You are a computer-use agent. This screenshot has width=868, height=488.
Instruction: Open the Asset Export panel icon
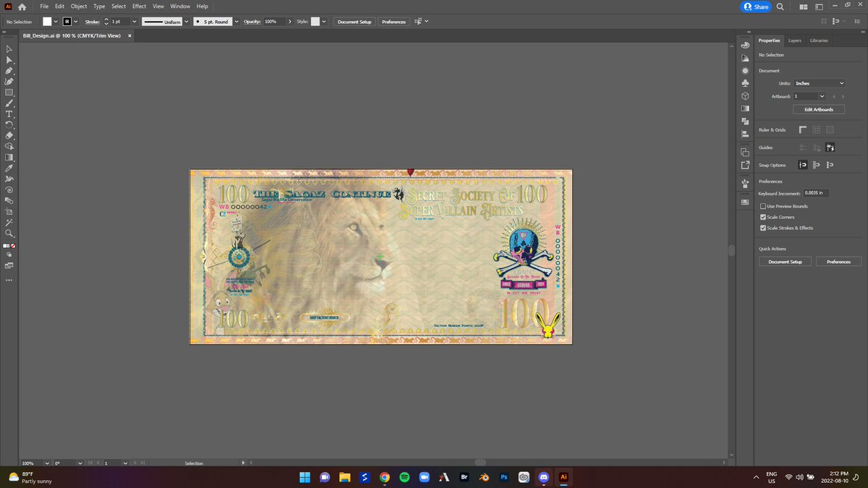click(x=745, y=165)
